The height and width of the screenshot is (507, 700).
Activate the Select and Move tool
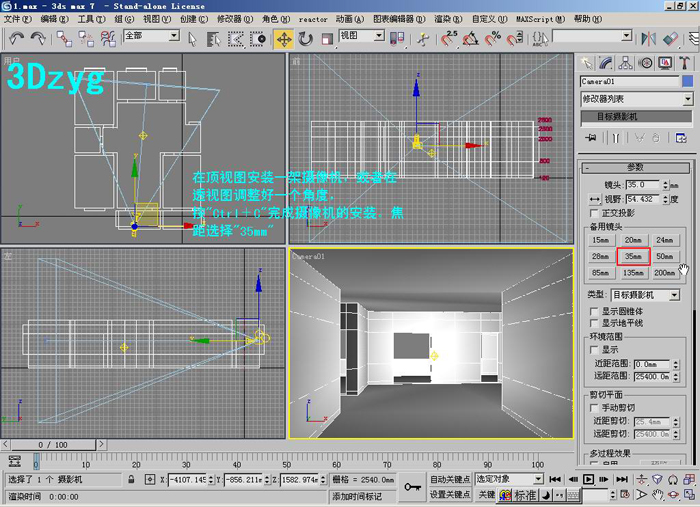[x=283, y=39]
